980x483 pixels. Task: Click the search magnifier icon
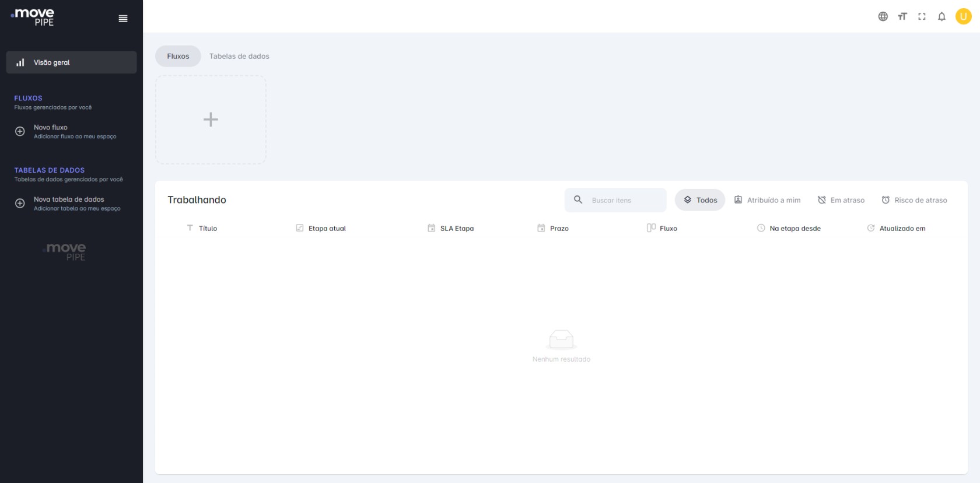pyautogui.click(x=578, y=200)
